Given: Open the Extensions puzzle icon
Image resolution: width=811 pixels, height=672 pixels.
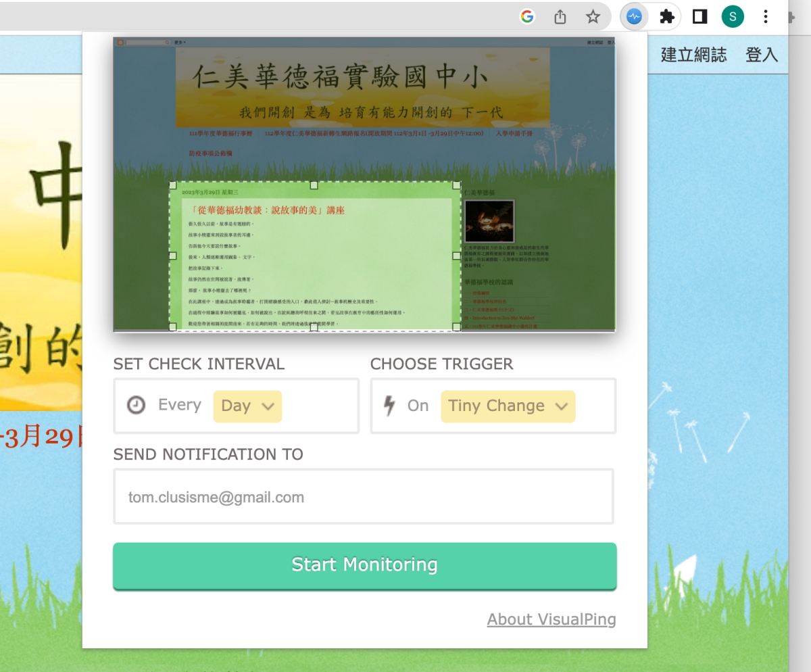Looking at the screenshot, I should (667, 17).
